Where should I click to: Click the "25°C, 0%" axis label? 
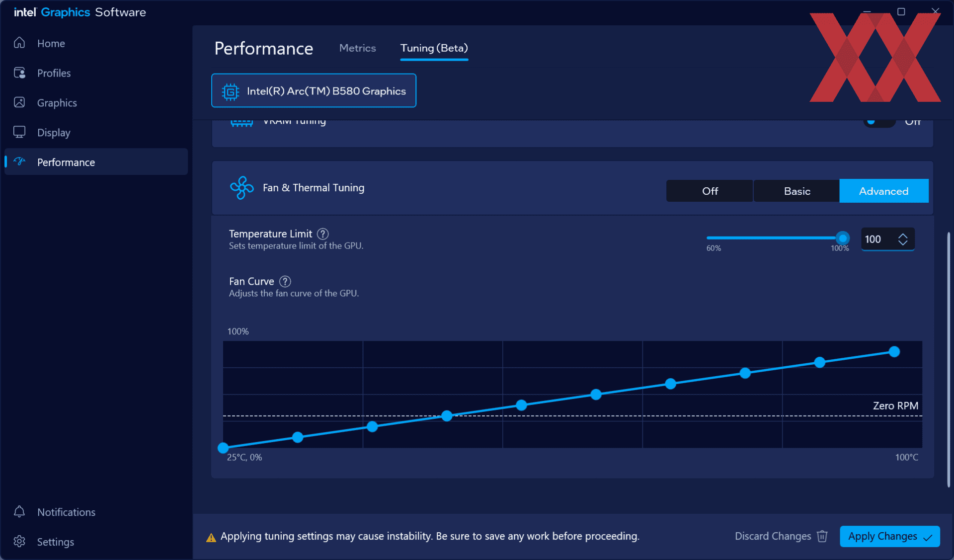tap(244, 457)
